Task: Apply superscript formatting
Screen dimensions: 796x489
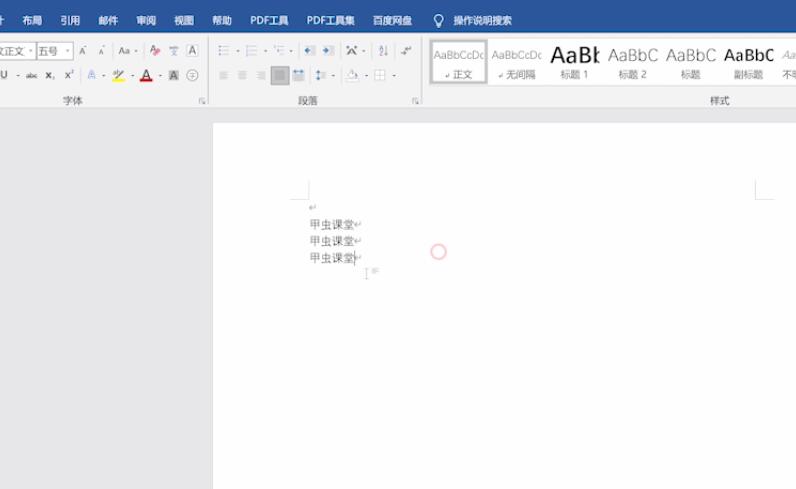Action: coord(69,76)
